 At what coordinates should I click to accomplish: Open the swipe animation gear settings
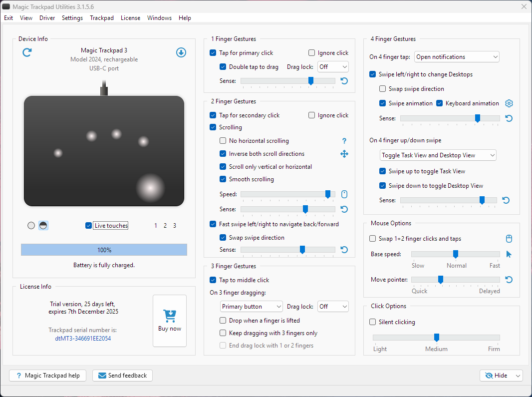click(509, 103)
